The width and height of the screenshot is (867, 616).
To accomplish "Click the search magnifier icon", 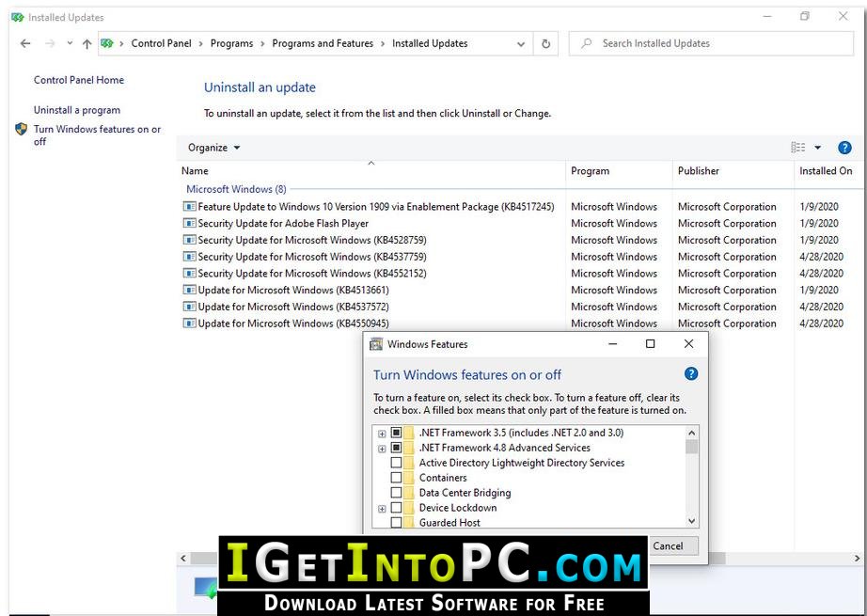I will click(x=586, y=43).
